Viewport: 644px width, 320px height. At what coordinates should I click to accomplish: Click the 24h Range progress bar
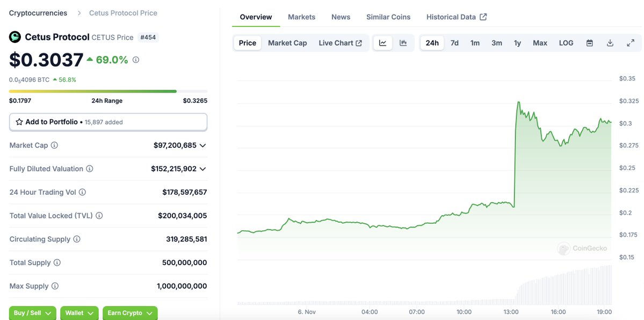point(108,91)
